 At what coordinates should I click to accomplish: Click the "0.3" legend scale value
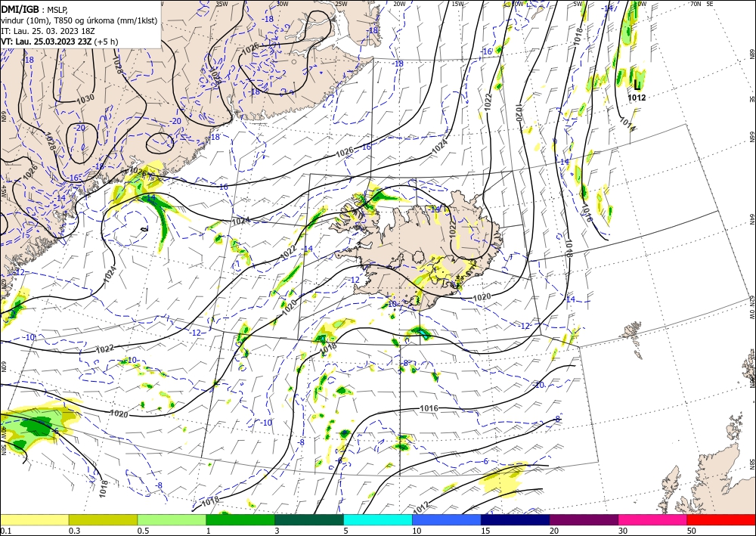tap(74, 531)
